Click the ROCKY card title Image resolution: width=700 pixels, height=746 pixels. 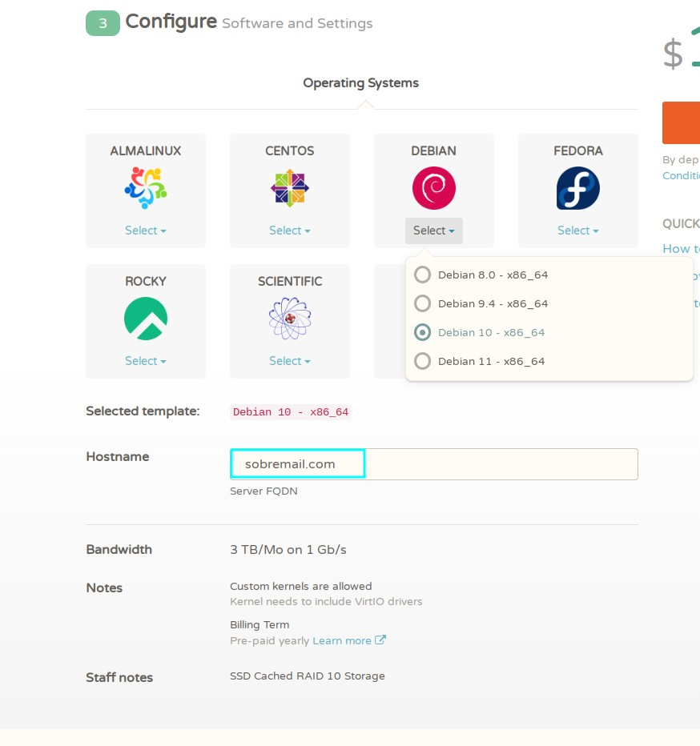(146, 281)
